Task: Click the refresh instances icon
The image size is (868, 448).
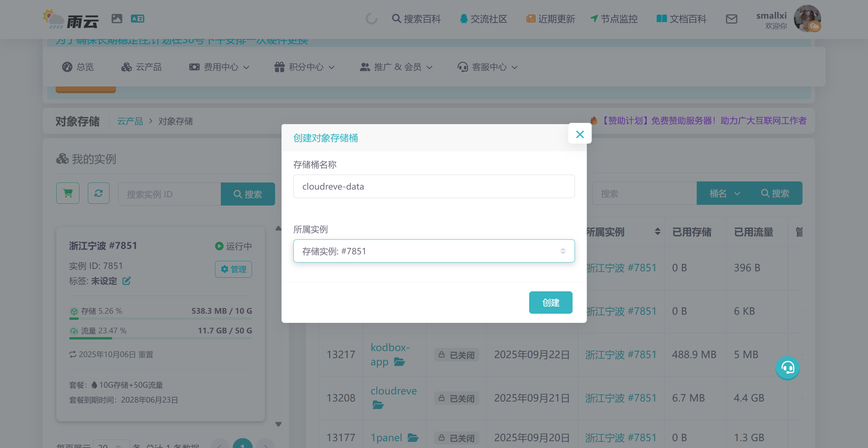Action: click(x=99, y=193)
